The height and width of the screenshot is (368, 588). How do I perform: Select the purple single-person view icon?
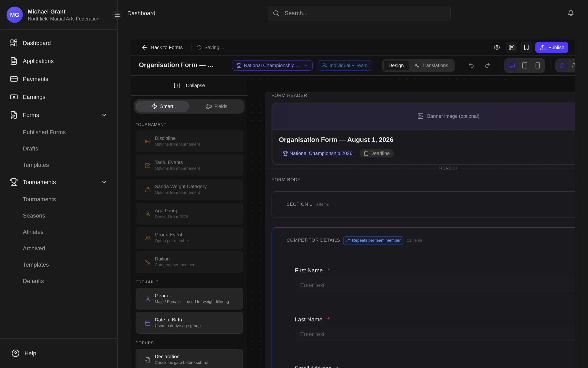[x=562, y=65]
